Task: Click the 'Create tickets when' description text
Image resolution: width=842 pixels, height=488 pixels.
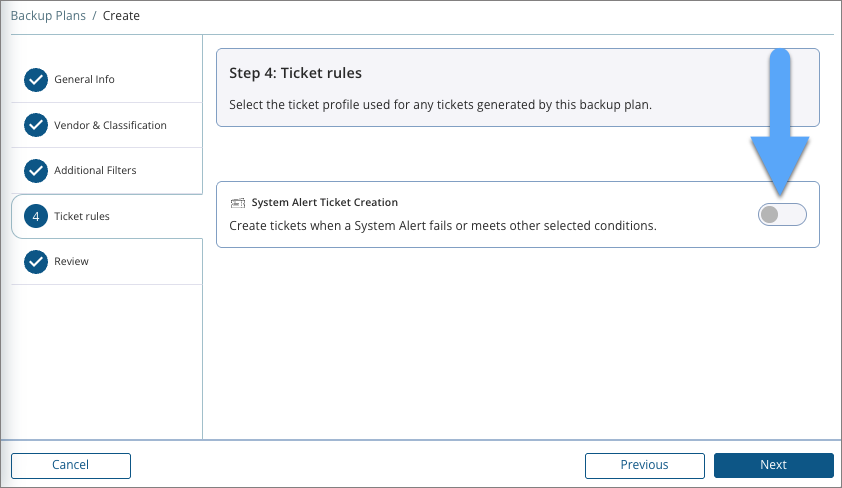Action: [442, 226]
